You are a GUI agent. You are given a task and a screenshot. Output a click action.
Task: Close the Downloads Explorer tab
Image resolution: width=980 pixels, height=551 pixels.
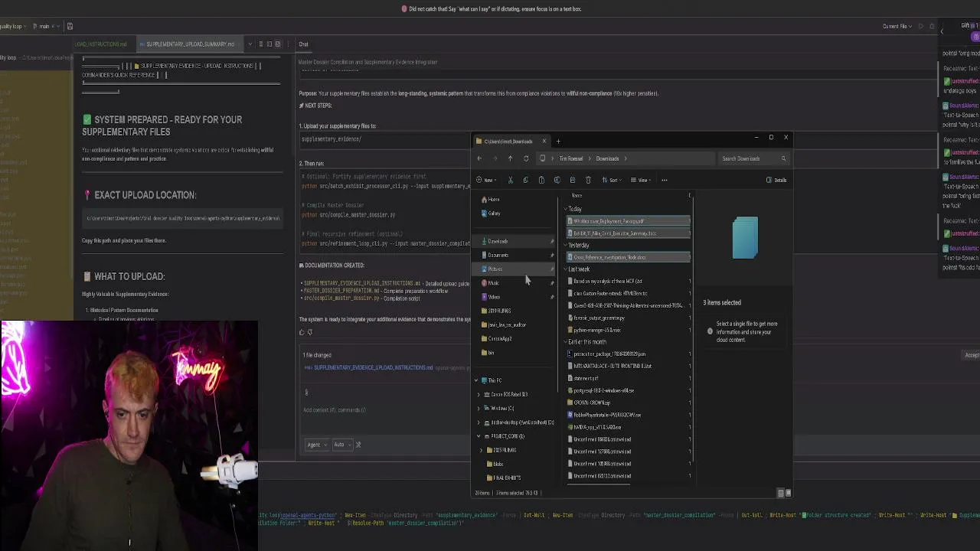(x=544, y=141)
